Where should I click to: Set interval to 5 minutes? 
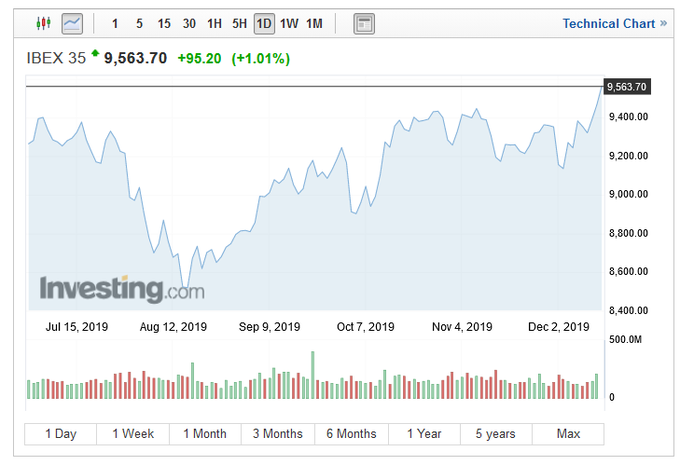point(139,23)
